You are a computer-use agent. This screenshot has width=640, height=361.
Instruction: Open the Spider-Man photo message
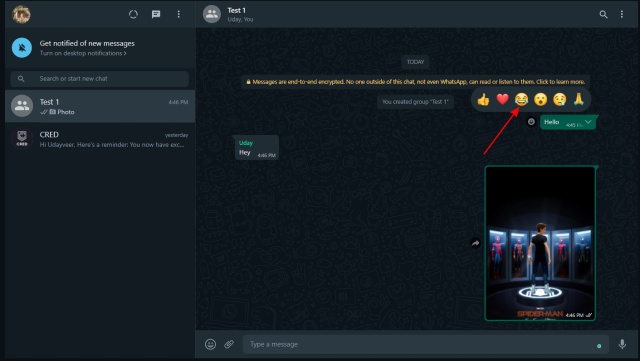(x=540, y=243)
